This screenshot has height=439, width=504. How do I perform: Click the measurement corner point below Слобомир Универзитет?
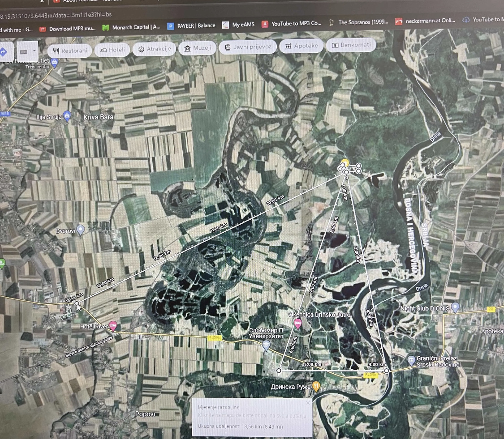(x=279, y=371)
